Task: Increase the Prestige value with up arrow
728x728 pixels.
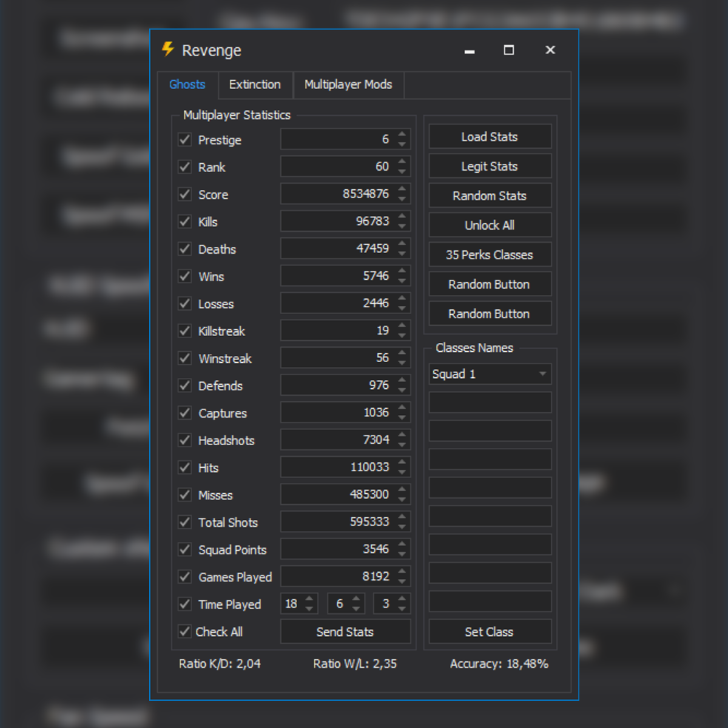Action: (x=402, y=135)
